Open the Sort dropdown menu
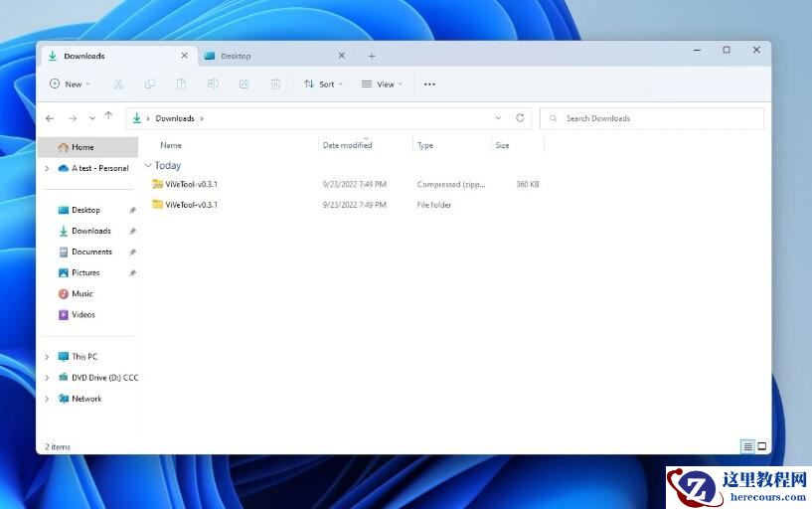Viewport: 812px width, 509px height. pos(324,84)
